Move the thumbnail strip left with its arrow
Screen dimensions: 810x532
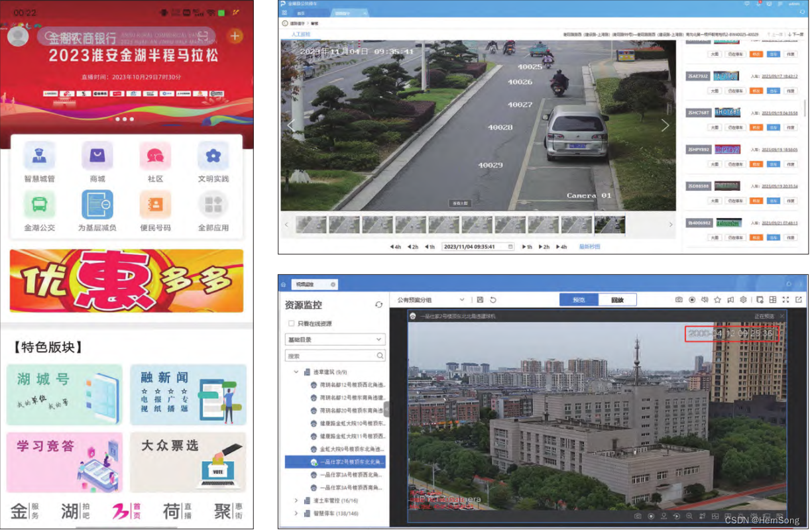[286, 225]
